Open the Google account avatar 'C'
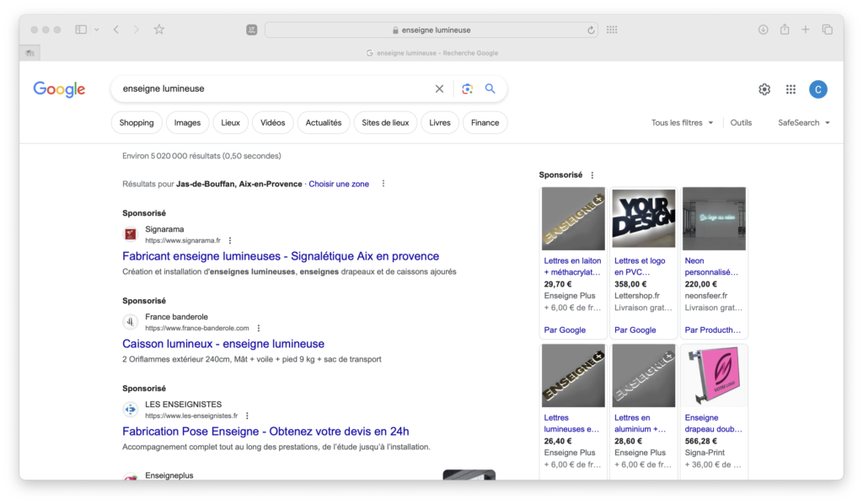Screen dimensions: 863x504 (x=817, y=89)
